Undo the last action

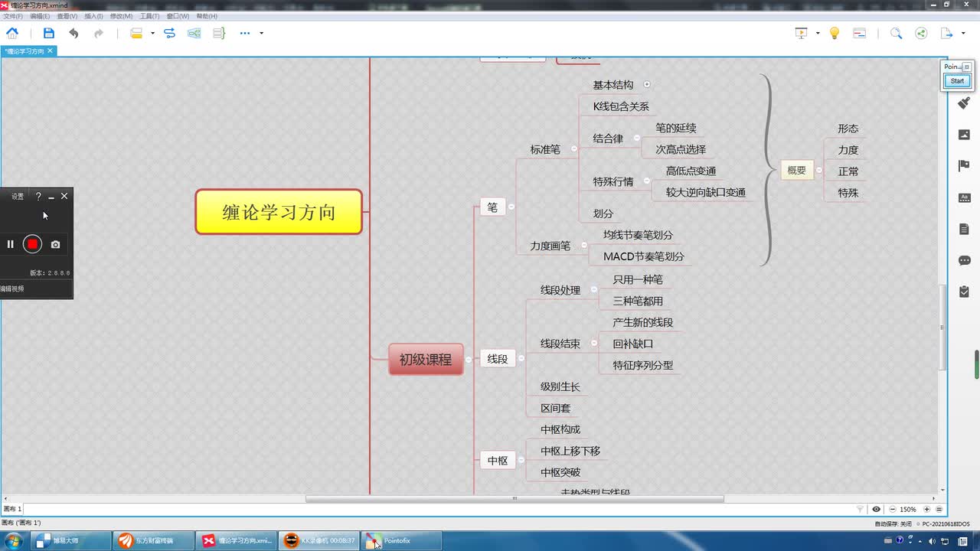(73, 33)
